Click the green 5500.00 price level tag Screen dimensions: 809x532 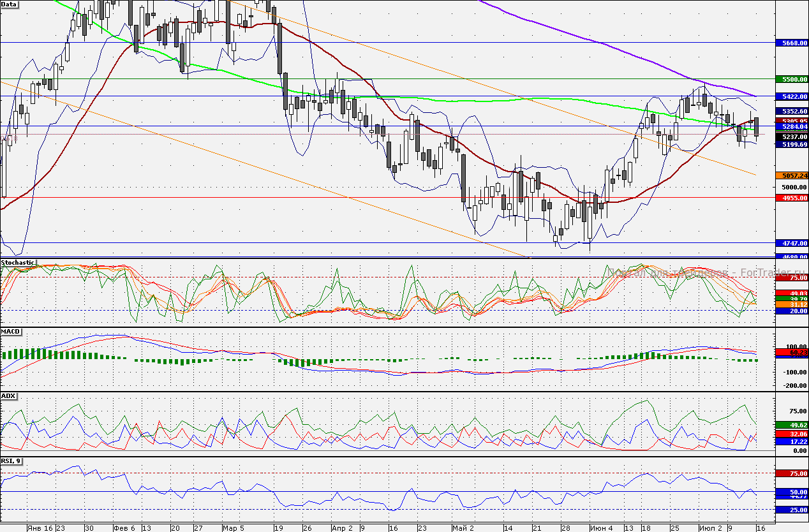pyautogui.click(x=791, y=79)
